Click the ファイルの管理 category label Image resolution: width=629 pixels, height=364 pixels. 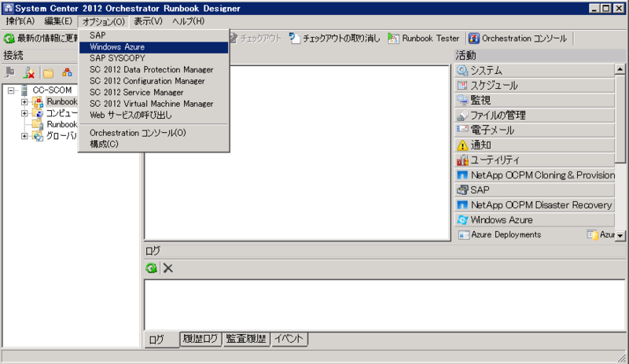pos(498,116)
